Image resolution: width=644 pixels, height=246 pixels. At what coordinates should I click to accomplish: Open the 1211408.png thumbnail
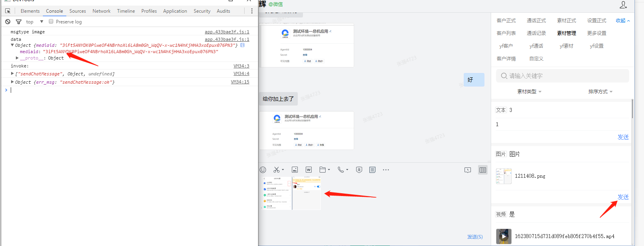(x=504, y=176)
